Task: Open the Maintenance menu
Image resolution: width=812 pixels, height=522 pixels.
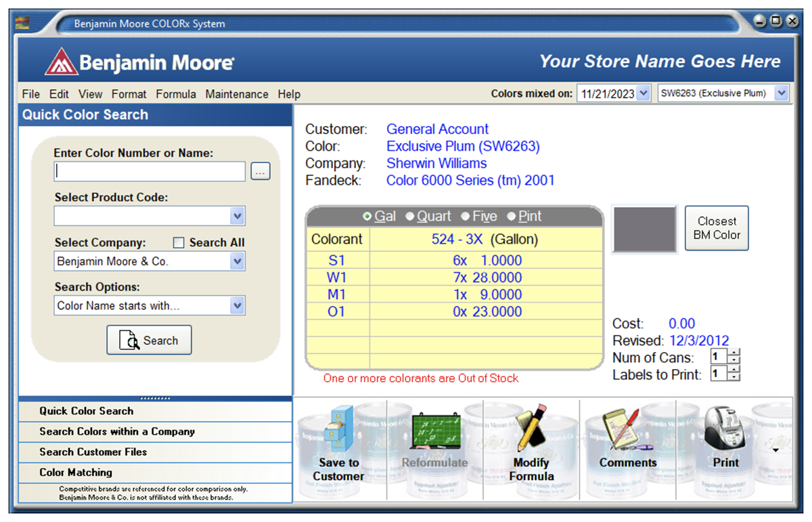Action: (237, 94)
